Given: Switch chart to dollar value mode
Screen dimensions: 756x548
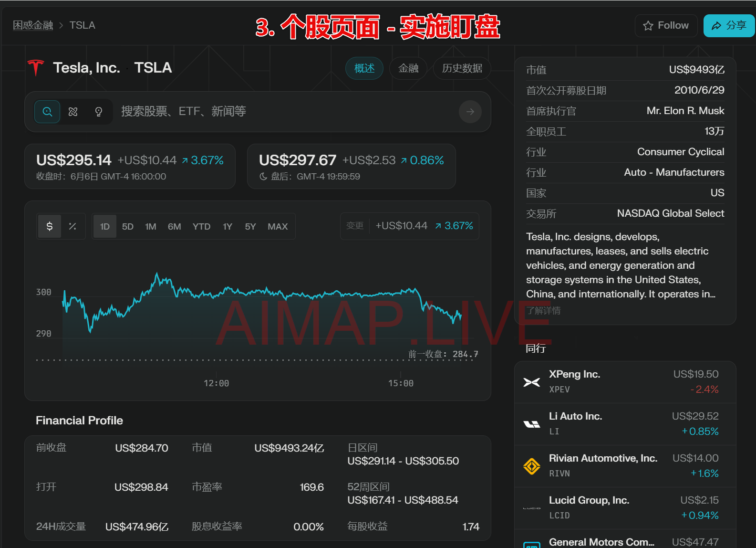Looking at the screenshot, I should 50,226.
